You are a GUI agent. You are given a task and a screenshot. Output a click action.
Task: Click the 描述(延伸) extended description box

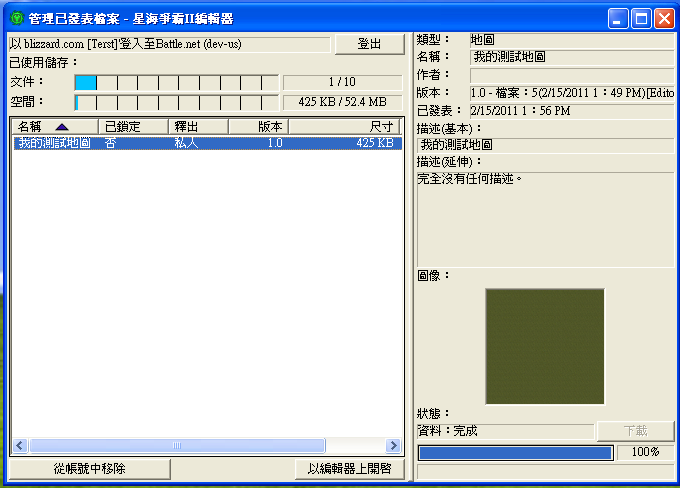(545, 219)
